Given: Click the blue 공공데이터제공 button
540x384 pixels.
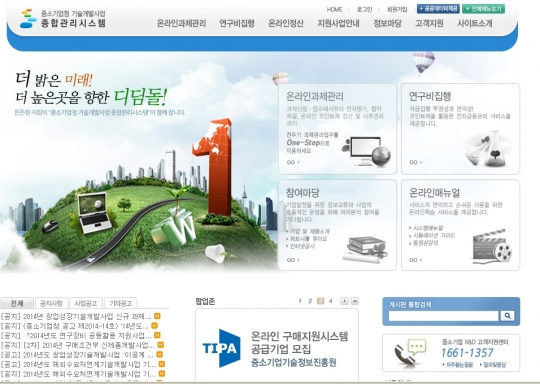Looking at the screenshot, I should coord(438,9).
